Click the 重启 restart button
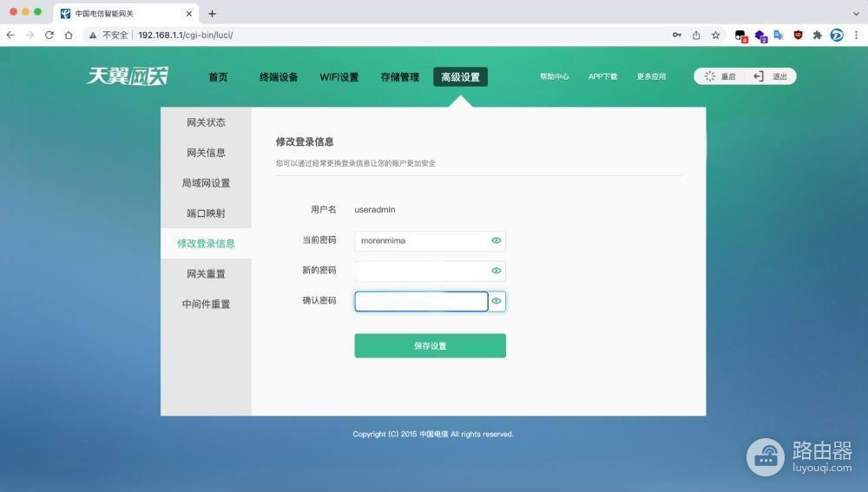This screenshot has width=868, height=492. (720, 76)
